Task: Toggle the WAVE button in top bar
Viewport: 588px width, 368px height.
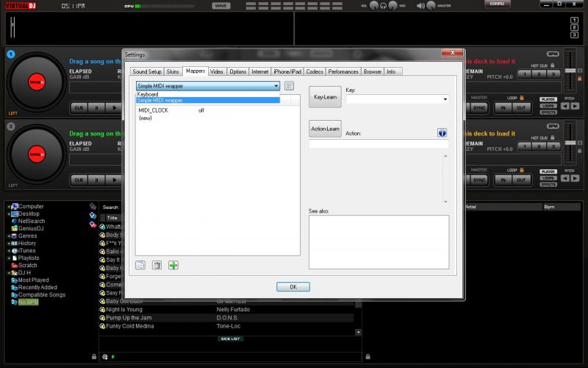Action: pyautogui.click(x=221, y=6)
